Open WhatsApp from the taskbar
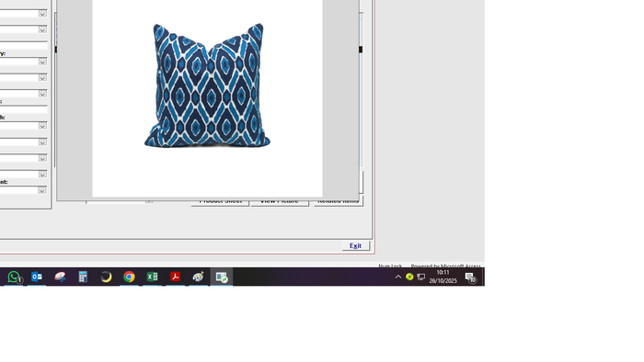 14,277
